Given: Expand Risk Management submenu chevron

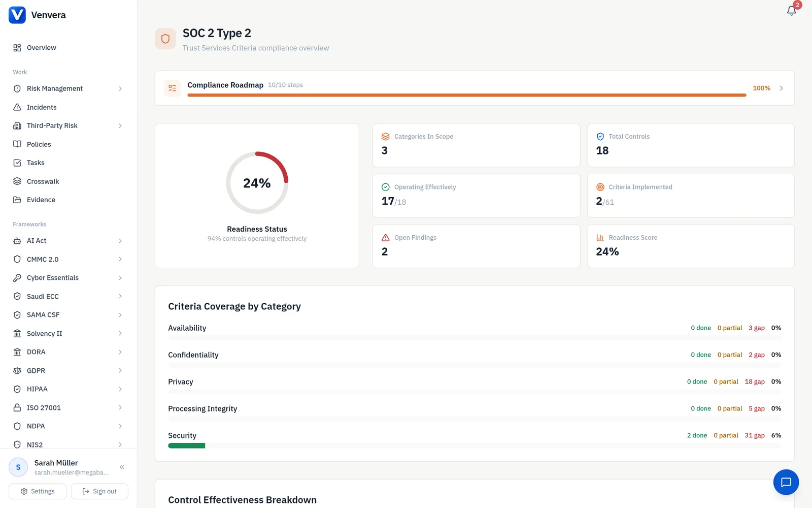Looking at the screenshot, I should coord(120,88).
